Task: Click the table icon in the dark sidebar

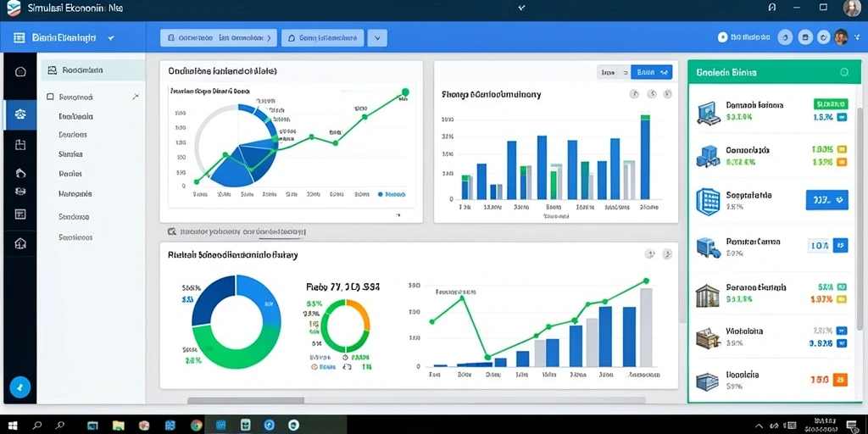Action: pos(20,214)
